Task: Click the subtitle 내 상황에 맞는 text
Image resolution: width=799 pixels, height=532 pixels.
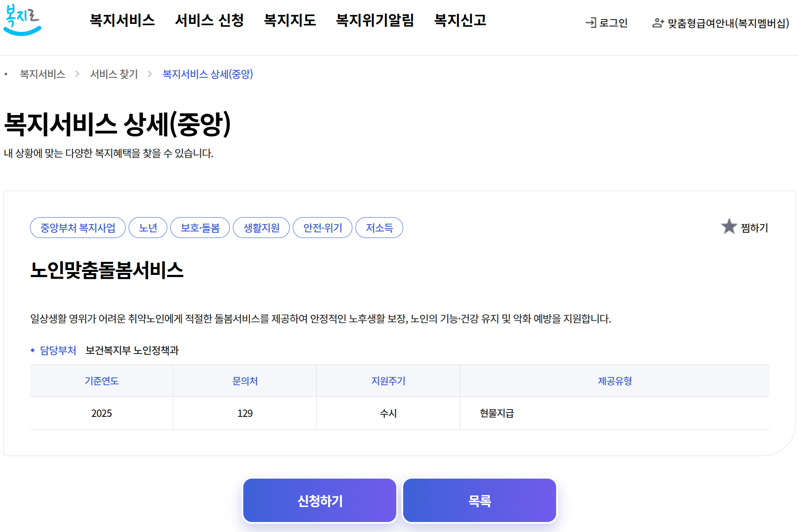Action: click(109, 153)
